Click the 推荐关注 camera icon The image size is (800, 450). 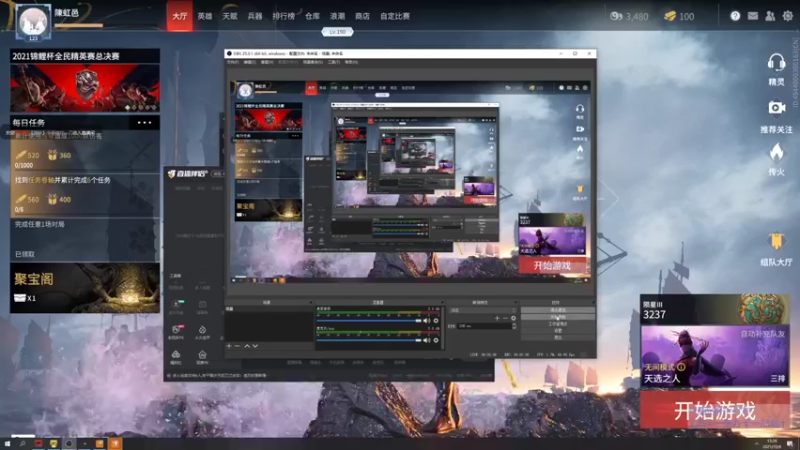pos(777,108)
